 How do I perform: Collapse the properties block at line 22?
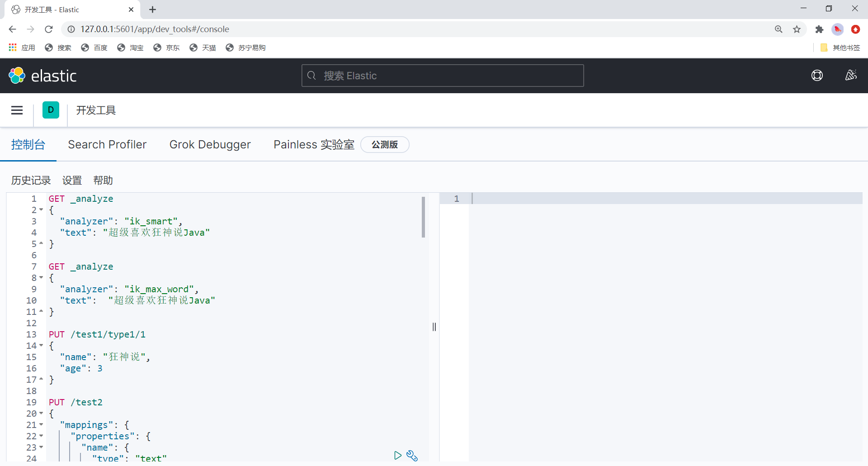[41, 436]
